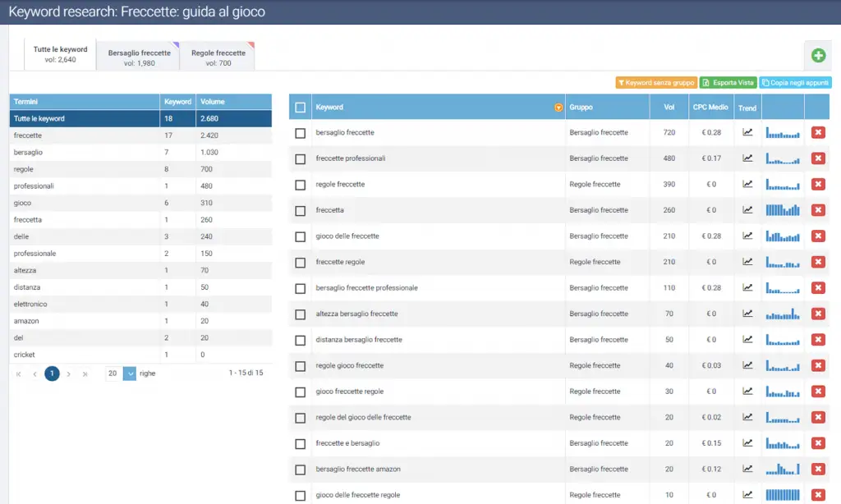
Task: Toggle the select-all checkbox in Keyword header
Action: click(x=301, y=108)
